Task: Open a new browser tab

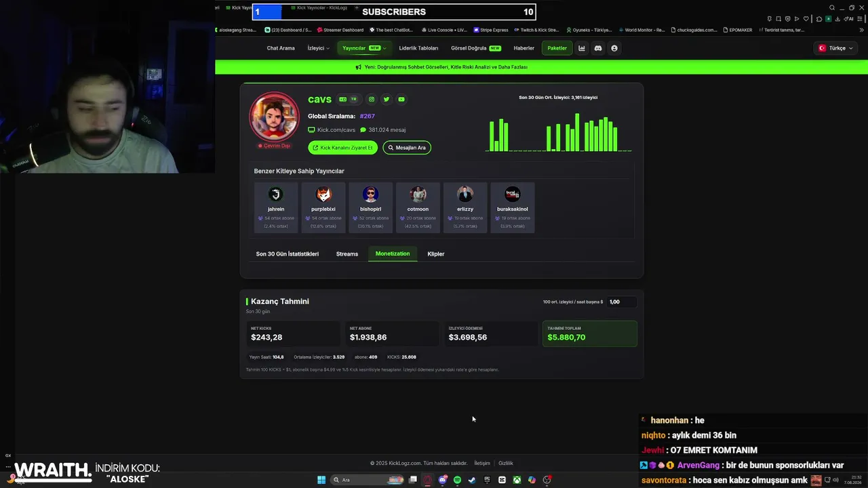Action: coord(357,7)
